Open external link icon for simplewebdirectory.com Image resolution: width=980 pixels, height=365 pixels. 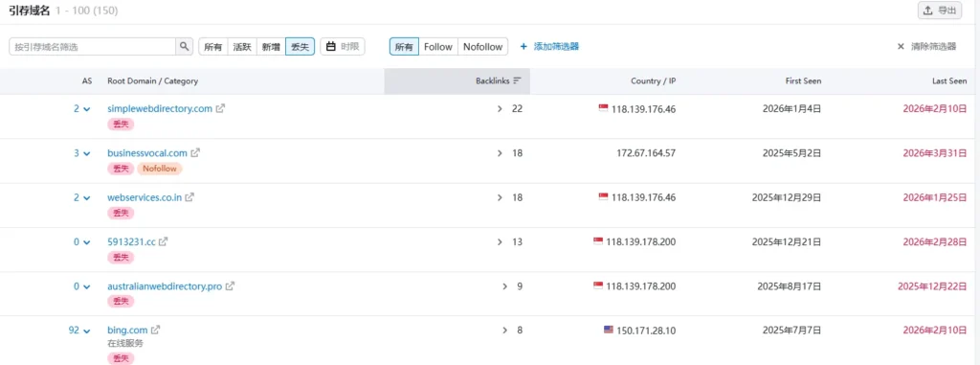(220, 108)
